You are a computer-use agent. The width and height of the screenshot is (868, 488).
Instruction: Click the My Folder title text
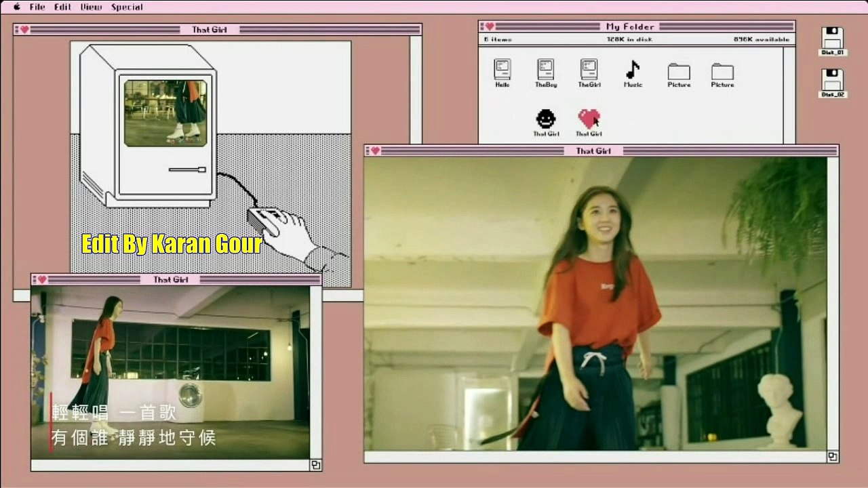630,26
